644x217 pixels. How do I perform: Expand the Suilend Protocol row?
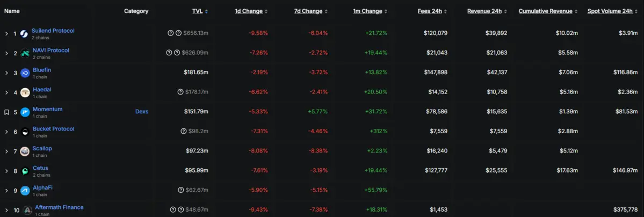[6, 34]
